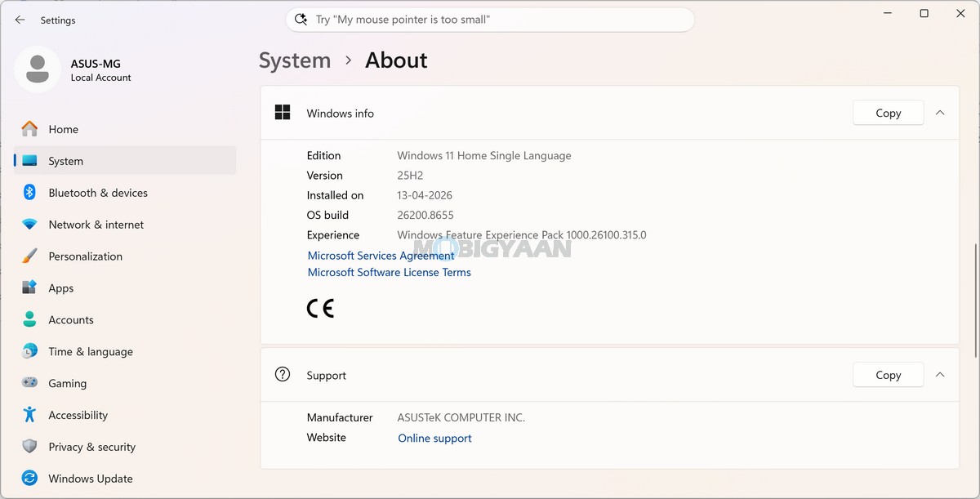Click the OS build value 26200.8655
Image resolution: width=980 pixels, height=499 pixels.
coord(425,215)
